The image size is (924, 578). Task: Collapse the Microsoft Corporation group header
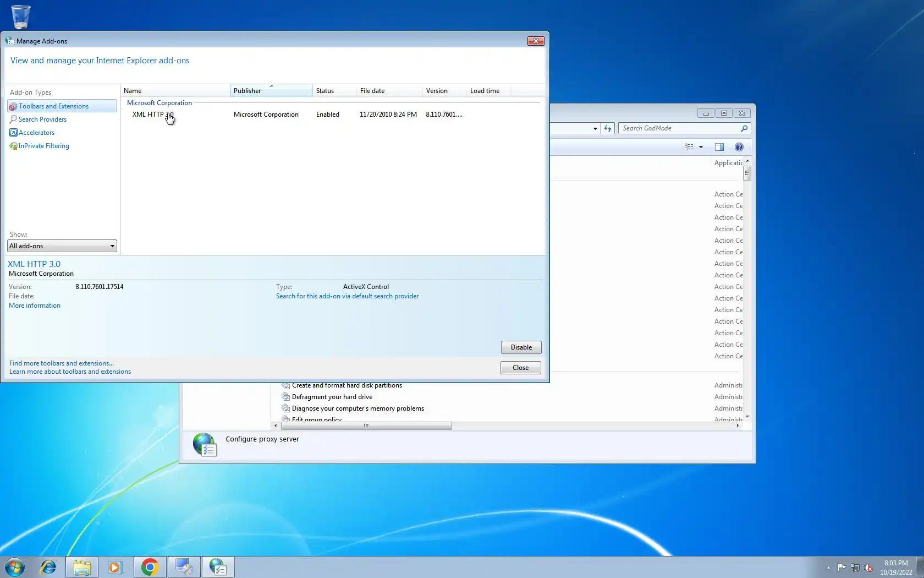(159, 103)
